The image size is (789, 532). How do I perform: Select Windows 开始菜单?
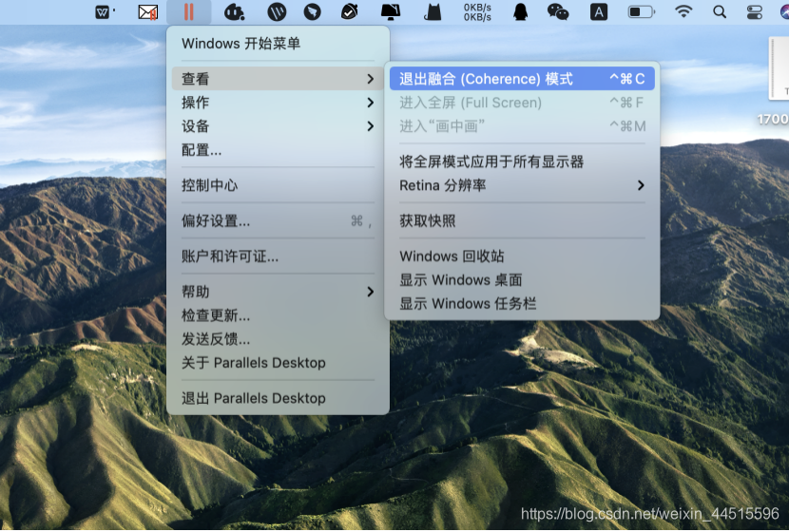[278, 44]
